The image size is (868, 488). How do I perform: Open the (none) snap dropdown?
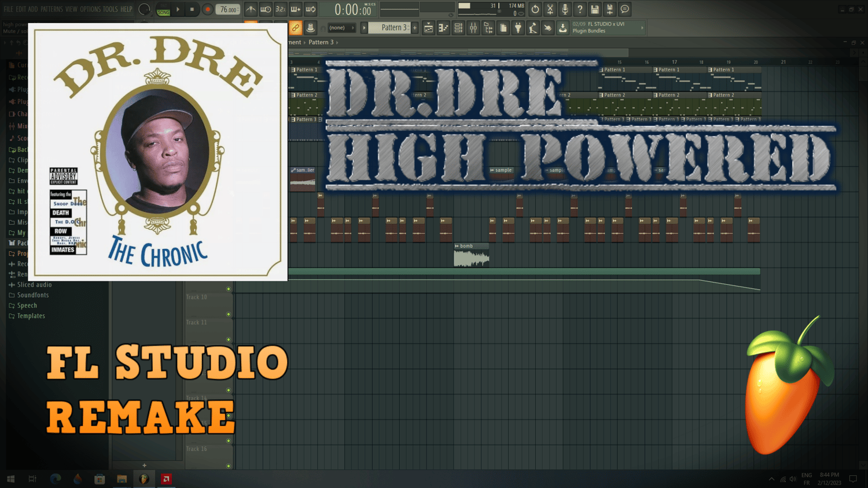pos(342,28)
